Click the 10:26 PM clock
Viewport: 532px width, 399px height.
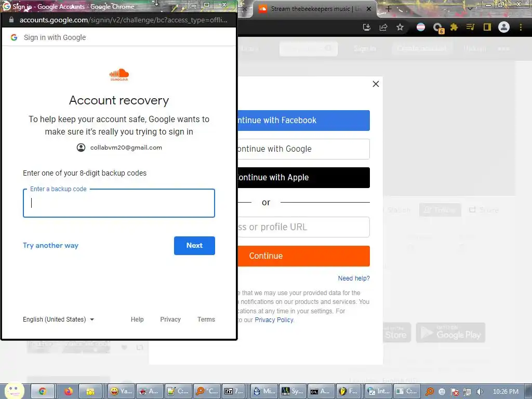coord(506,392)
